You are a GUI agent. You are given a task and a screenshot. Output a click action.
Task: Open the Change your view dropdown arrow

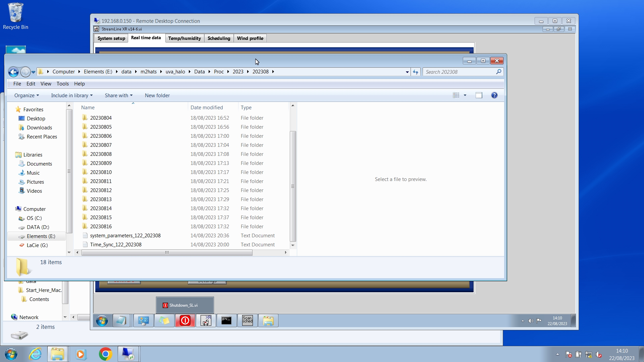(465, 96)
